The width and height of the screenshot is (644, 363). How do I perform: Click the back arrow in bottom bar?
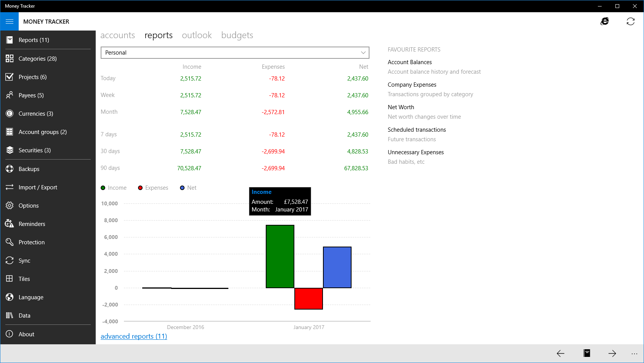point(560,353)
